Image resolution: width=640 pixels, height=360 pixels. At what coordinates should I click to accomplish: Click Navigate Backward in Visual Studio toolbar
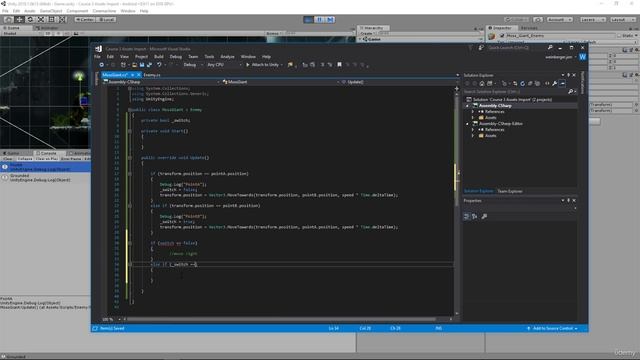(102, 65)
